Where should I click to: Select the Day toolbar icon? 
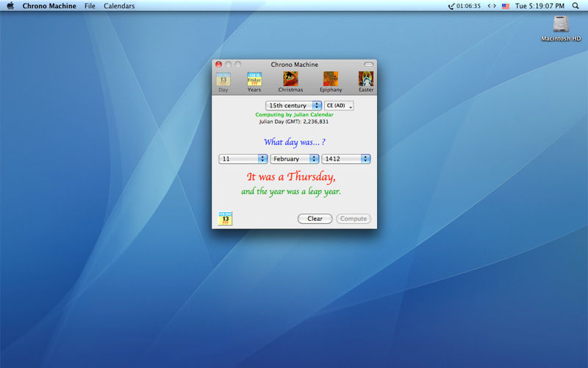pyautogui.click(x=223, y=82)
